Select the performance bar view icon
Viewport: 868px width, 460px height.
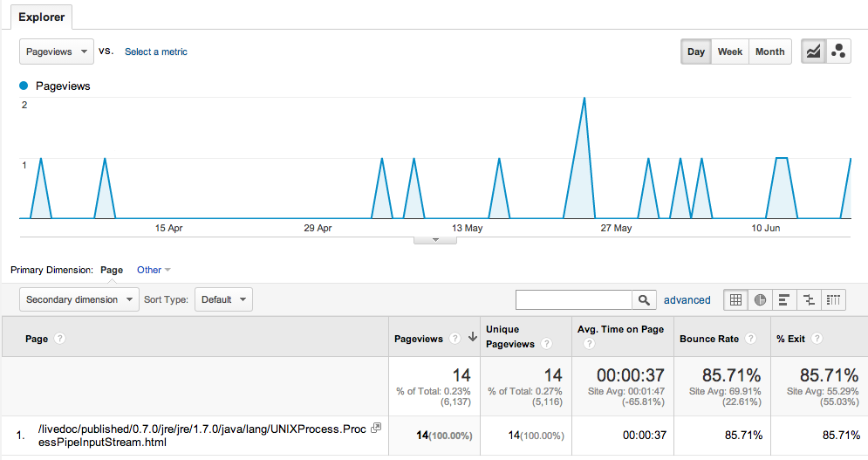coord(784,300)
